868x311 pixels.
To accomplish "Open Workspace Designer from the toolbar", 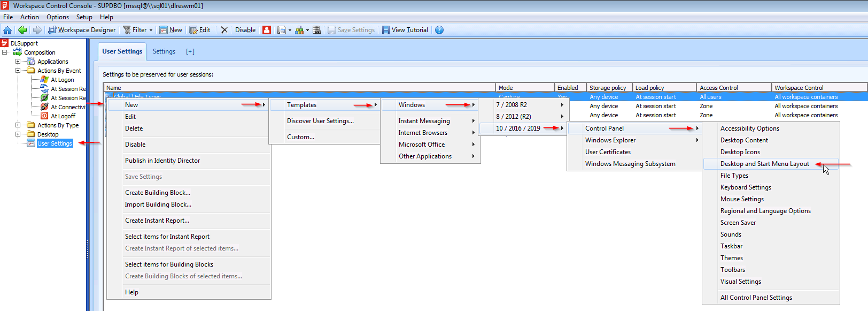I will (82, 30).
